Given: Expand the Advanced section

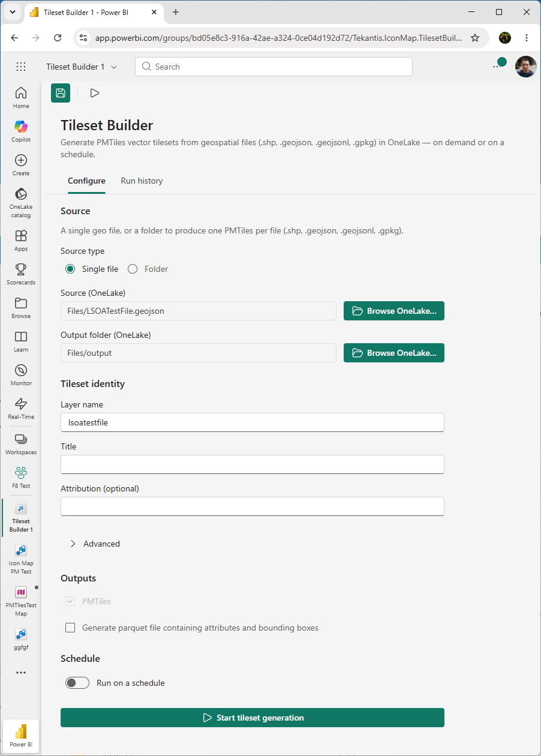Looking at the screenshot, I should pyautogui.click(x=95, y=544).
